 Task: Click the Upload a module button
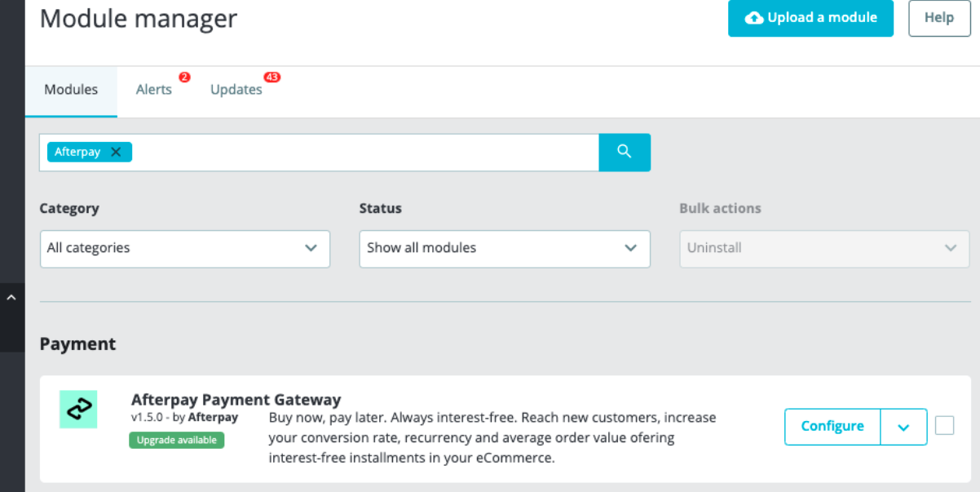[810, 18]
